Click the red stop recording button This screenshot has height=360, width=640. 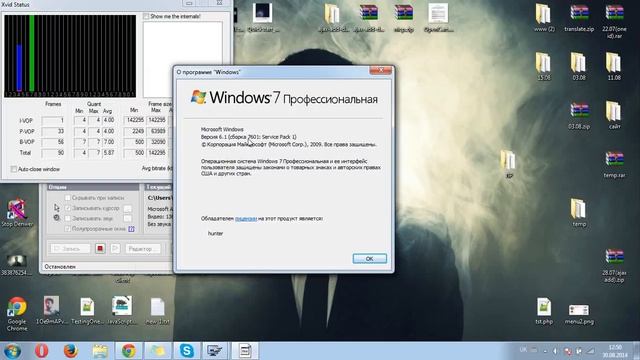[100, 248]
